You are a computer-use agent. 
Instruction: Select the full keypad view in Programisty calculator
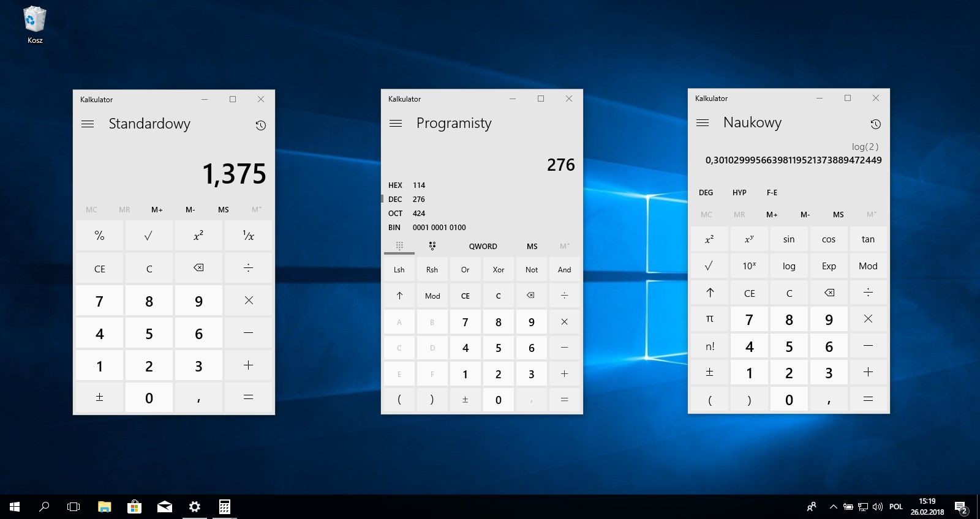[x=399, y=246]
